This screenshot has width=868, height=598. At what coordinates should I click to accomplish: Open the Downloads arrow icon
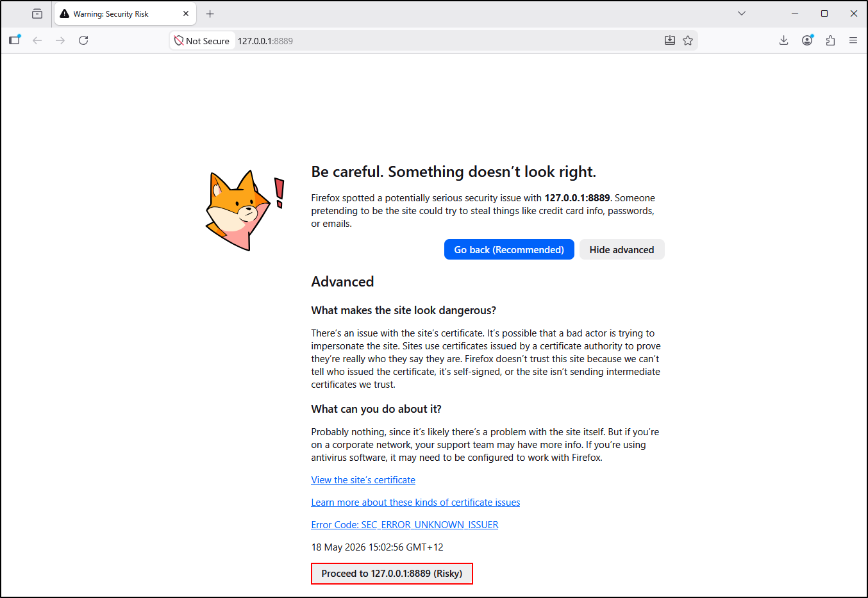(783, 40)
